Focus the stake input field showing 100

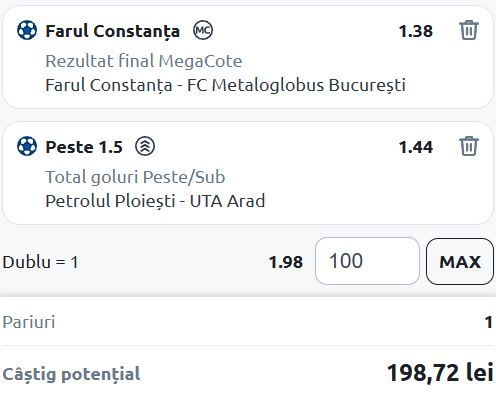367,261
